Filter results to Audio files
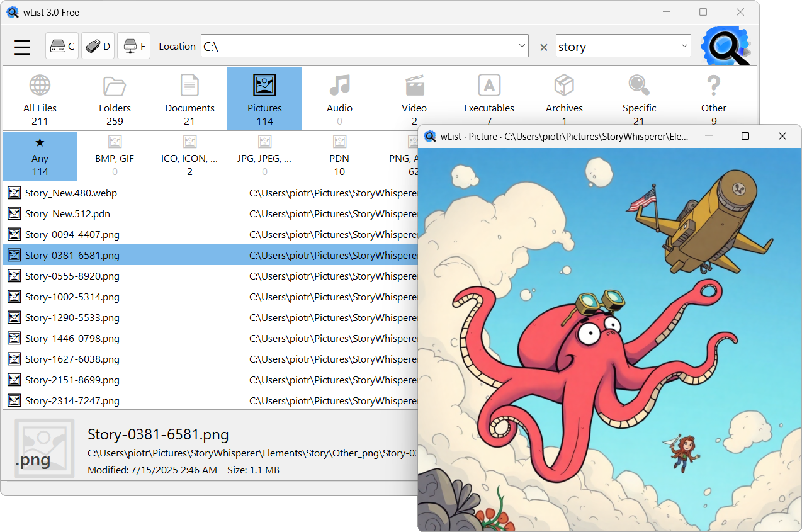Screen dimensions: 802x532 (339, 98)
